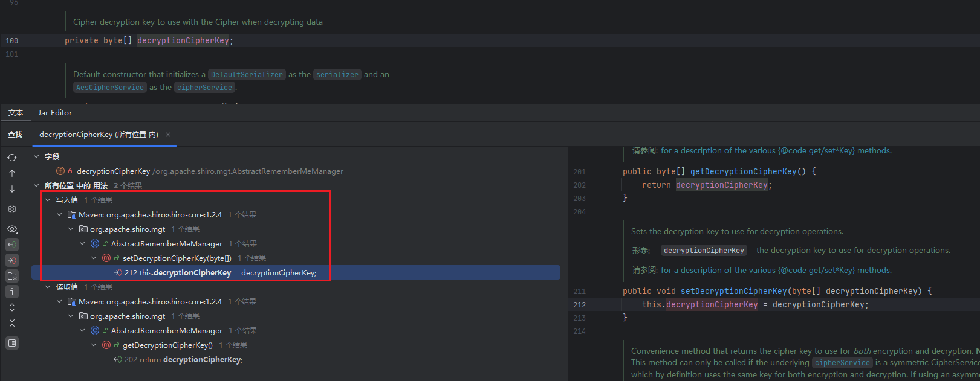
Task: Click the rerun search refresh icon
Action: [12, 158]
